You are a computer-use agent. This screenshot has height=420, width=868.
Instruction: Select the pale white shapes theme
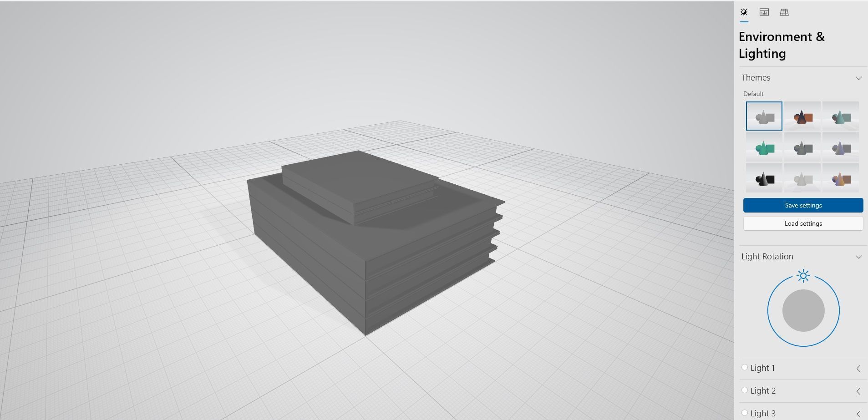[802, 178]
